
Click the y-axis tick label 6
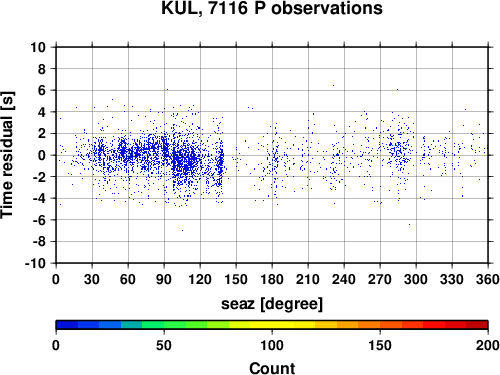point(42,90)
